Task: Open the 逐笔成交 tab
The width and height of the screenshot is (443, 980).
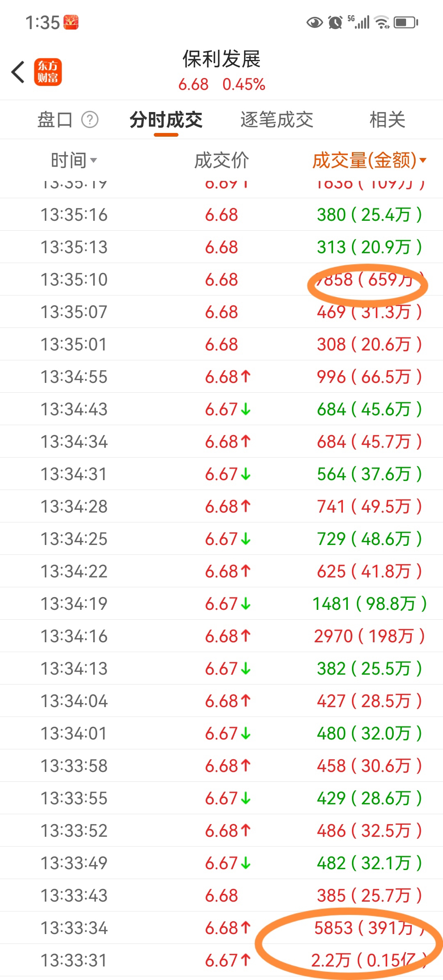Action: tap(277, 120)
